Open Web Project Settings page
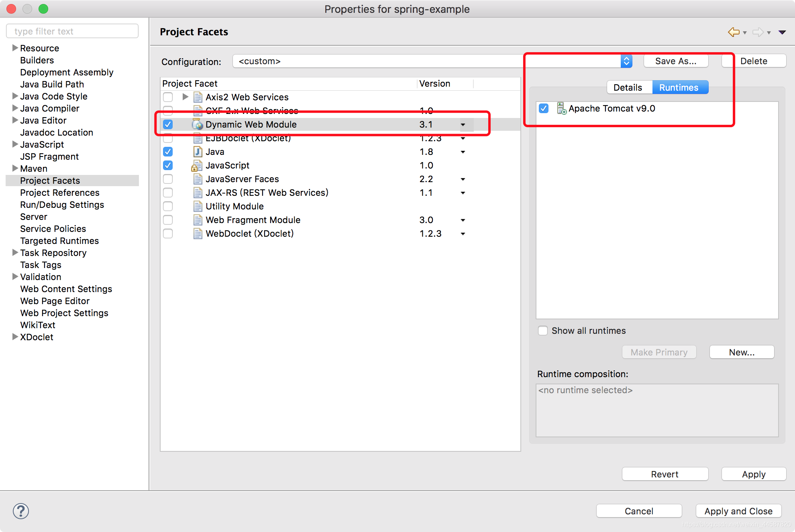795x532 pixels. (x=64, y=313)
